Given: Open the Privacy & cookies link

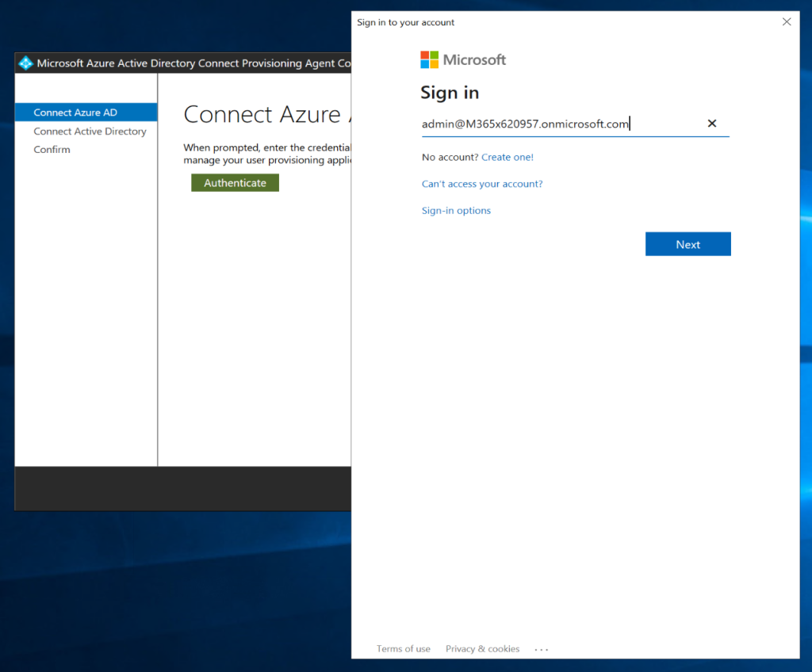Looking at the screenshot, I should click(482, 649).
